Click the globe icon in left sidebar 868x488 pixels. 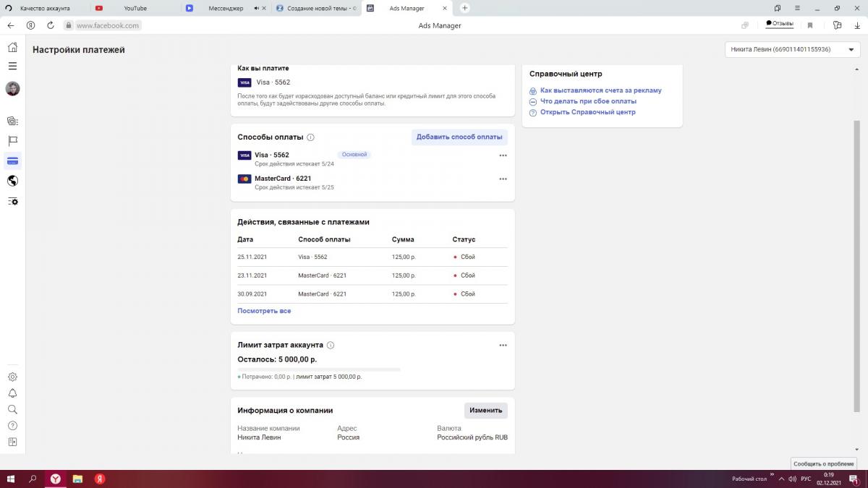[x=12, y=181]
